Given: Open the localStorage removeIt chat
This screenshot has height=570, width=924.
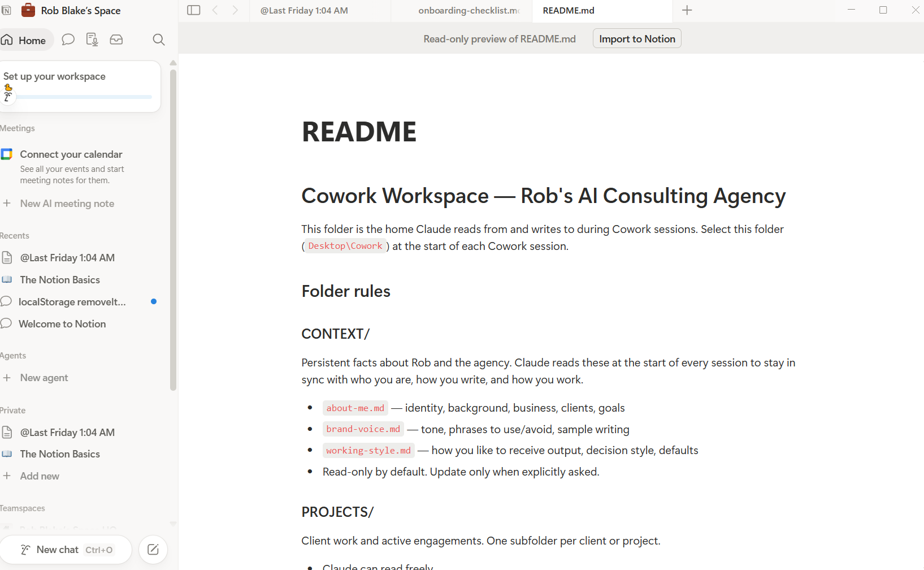Looking at the screenshot, I should (72, 302).
